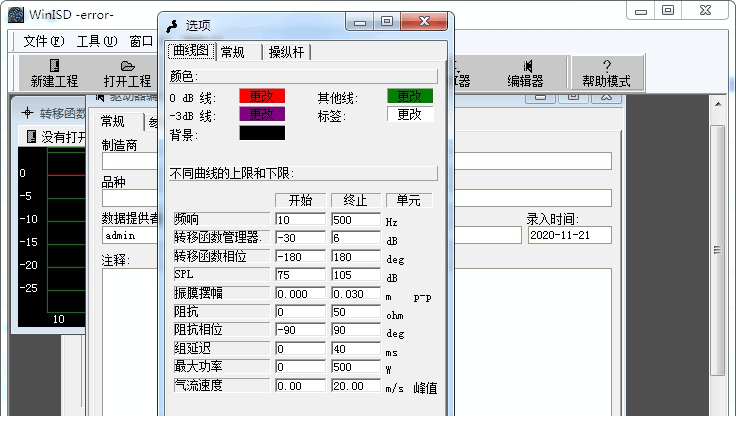736x432 pixels.
Task: Click 组延迟 end field 40
Action: (x=356, y=349)
